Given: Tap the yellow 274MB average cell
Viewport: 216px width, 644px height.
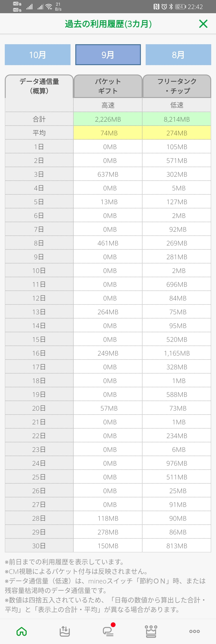Looking at the screenshot, I should (177, 133).
